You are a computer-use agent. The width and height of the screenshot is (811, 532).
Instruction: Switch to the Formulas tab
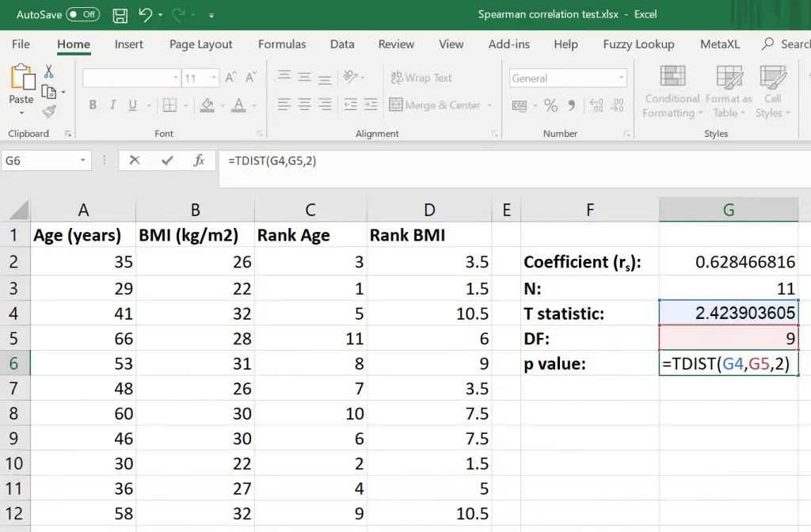point(282,44)
